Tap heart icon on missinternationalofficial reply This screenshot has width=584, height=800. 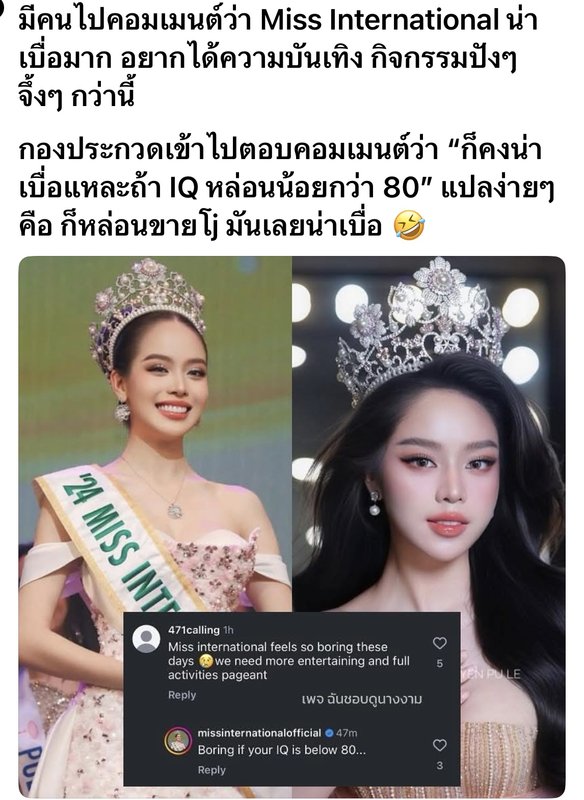pos(440,745)
